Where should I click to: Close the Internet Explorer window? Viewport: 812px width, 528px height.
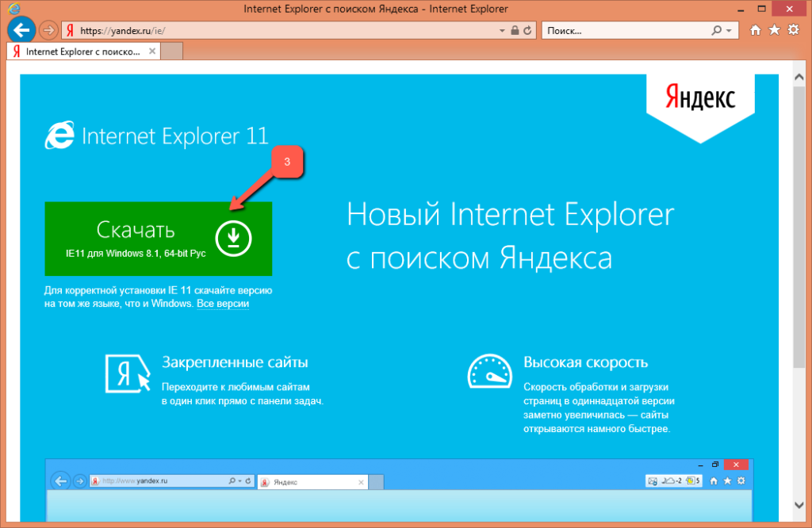pyautogui.click(x=790, y=9)
